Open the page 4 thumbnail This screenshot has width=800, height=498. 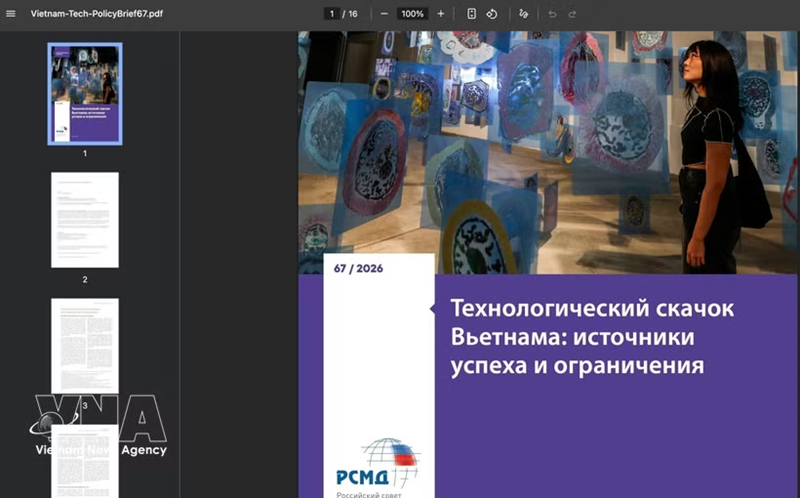click(x=85, y=461)
